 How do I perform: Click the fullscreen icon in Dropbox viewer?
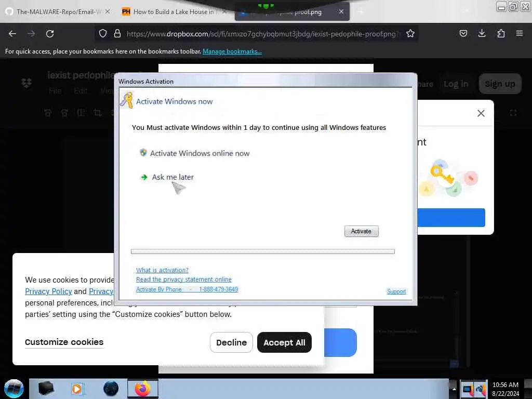click(513, 113)
